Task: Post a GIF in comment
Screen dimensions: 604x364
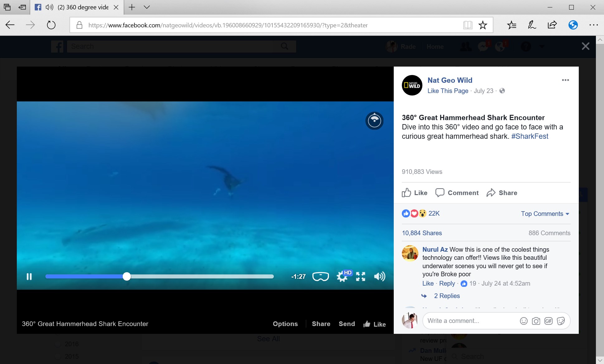Action: point(549,321)
